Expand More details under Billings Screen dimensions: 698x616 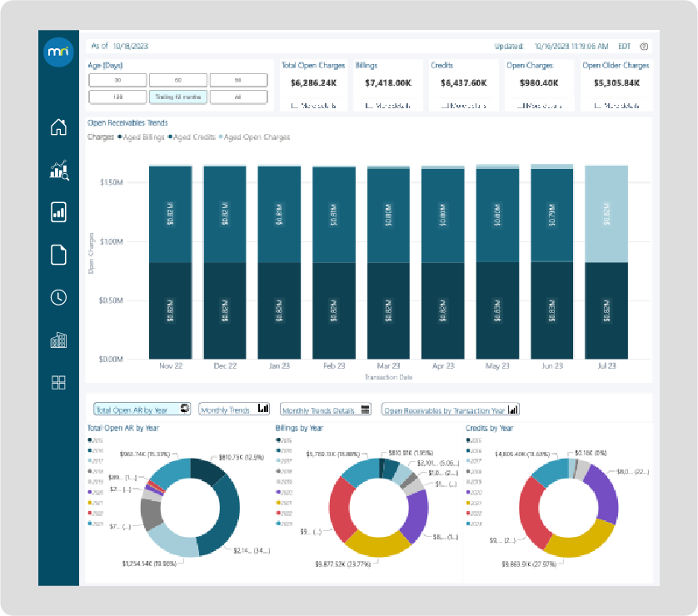387,106
